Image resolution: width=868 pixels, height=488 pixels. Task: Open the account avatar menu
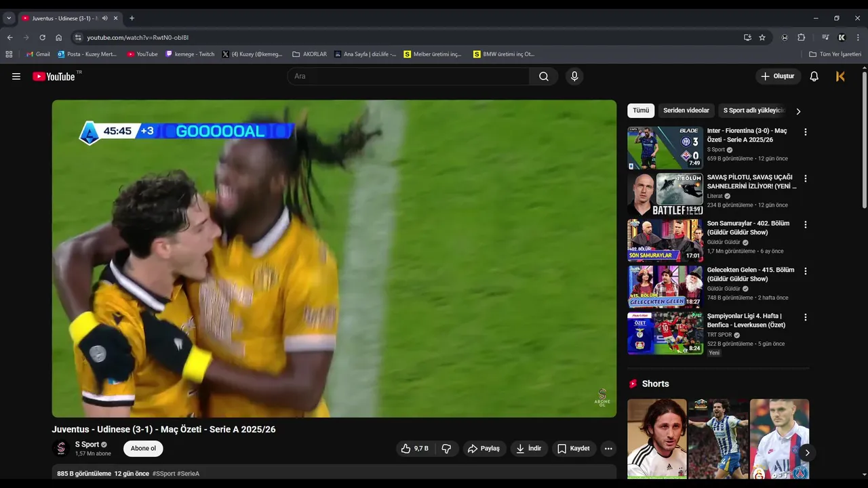coord(840,77)
